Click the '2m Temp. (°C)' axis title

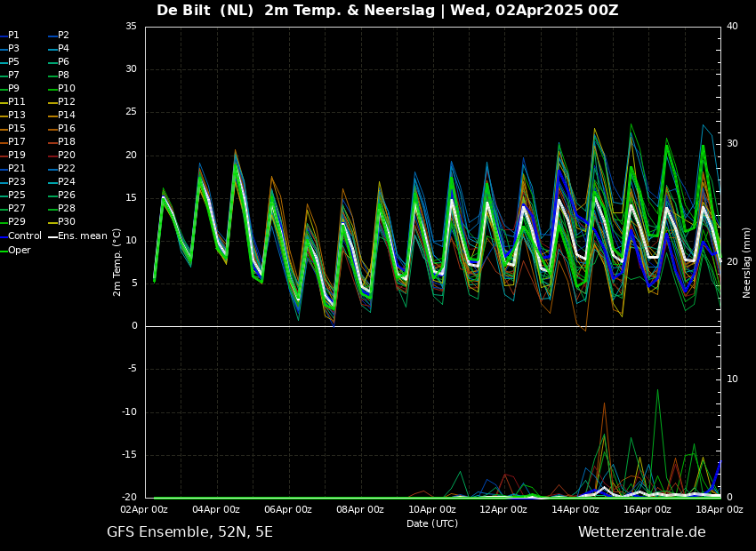coord(117,262)
